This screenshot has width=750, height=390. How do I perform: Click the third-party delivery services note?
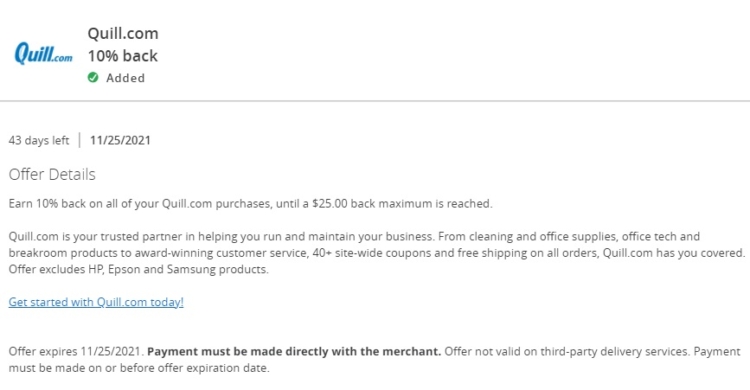(567, 351)
